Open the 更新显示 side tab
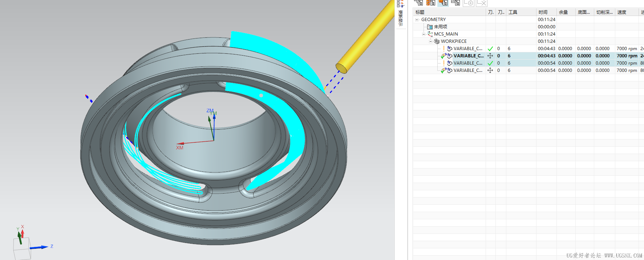 pos(400,17)
